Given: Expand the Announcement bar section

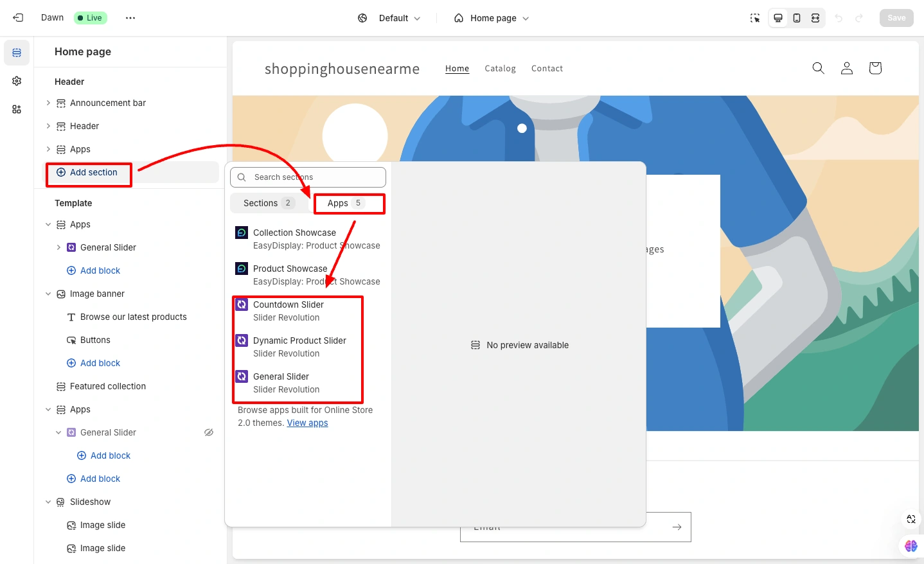Looking at the screenshot, I should [48, 103].
